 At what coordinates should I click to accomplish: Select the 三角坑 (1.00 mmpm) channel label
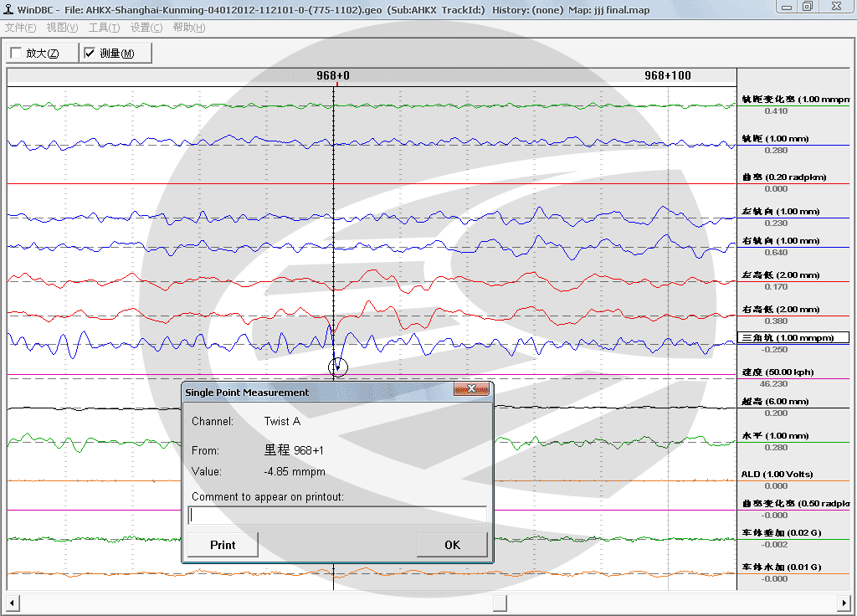[x=793, y=338]
